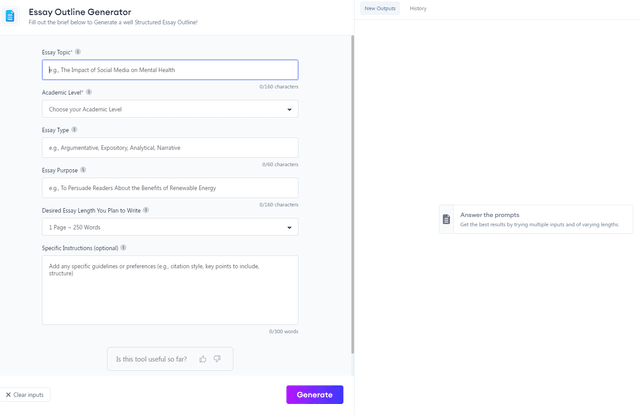Click the 'Is this tool useful so far?' text
Image resolution: width=640 pixels, height=415 pixels.
coord(151,359)
